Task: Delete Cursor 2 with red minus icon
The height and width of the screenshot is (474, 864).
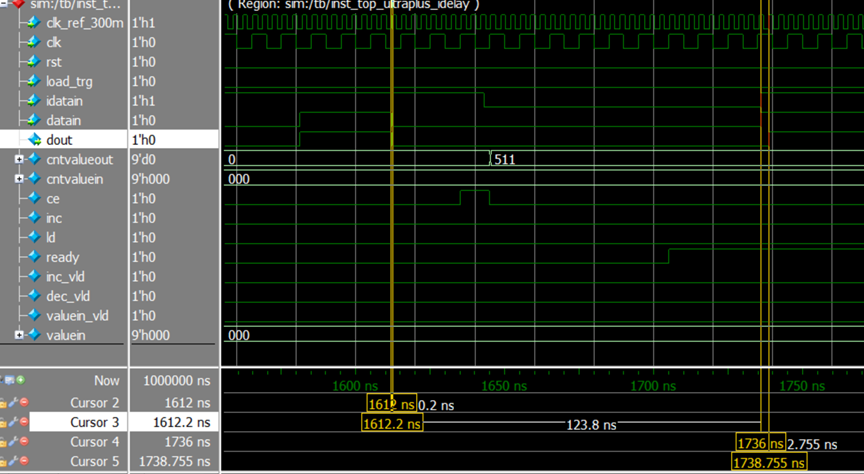Action: pyautogui.click(x=24, y=403)
